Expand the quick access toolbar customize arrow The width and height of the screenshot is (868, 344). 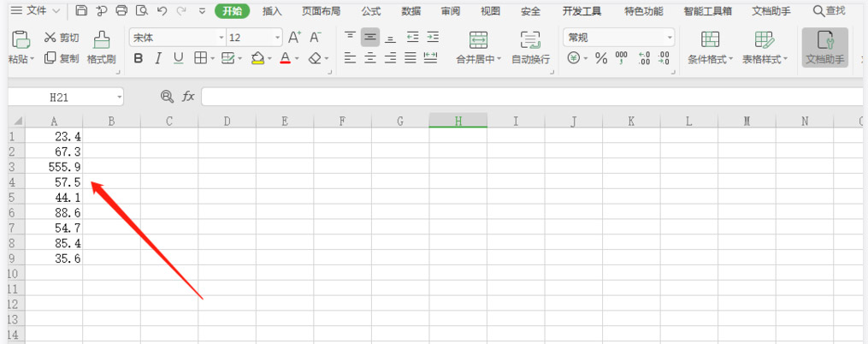click(202, 10)
